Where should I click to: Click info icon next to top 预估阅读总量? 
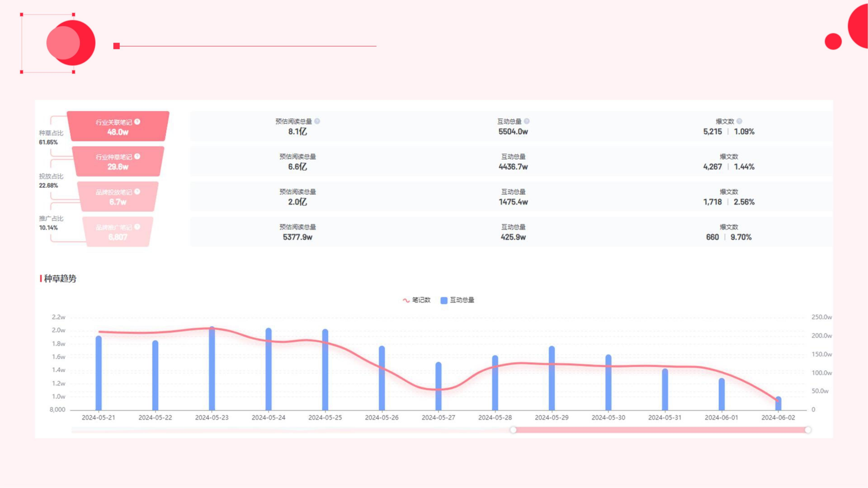pyautogui.click(x=317, y=121)
